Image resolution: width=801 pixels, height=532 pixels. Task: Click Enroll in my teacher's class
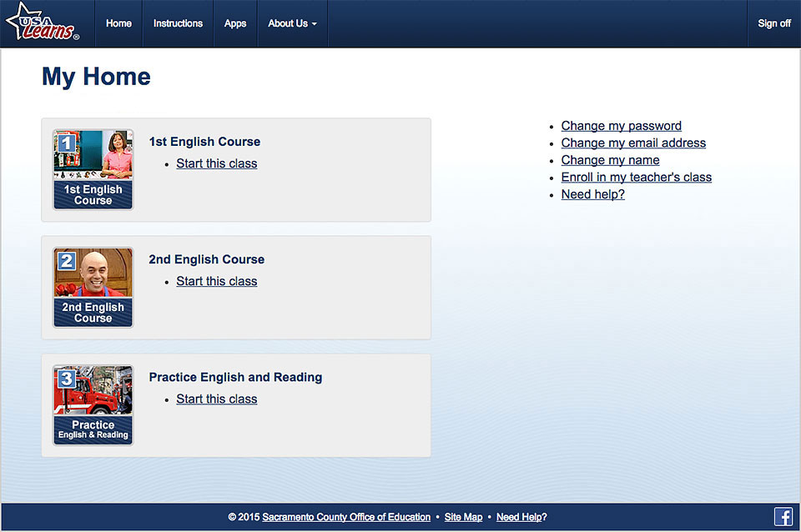click(636, 177)
